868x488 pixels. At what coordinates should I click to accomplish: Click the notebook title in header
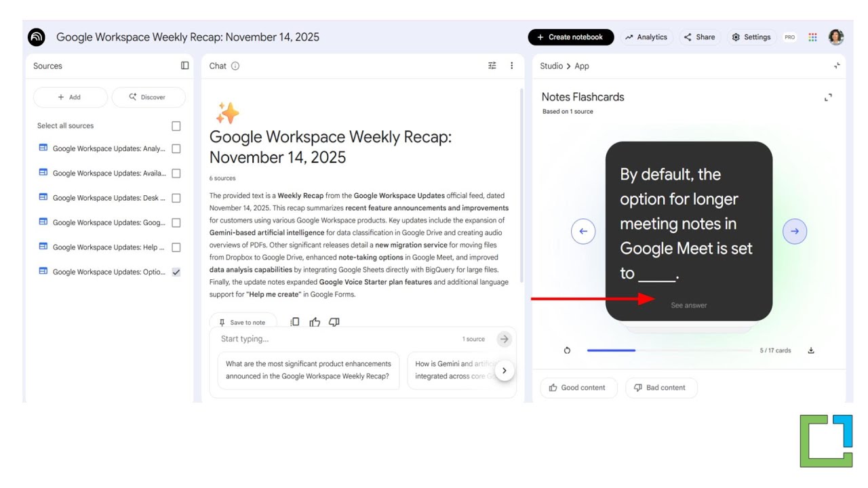[x=188, y=37]
